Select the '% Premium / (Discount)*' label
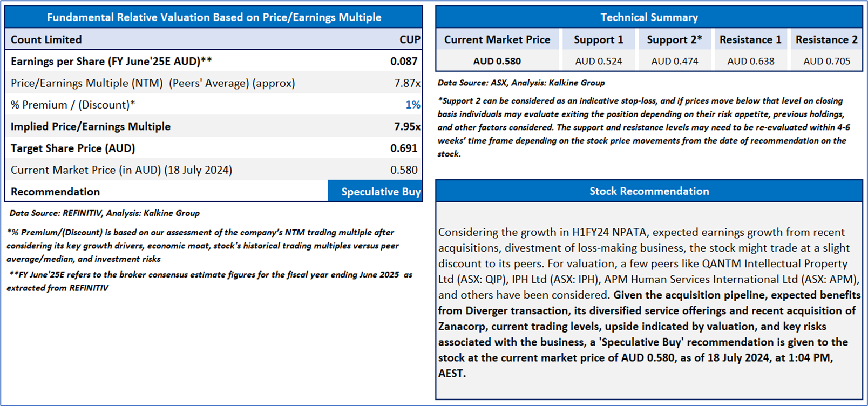Screen dimensions: 868x406 (x=73, y=105)
